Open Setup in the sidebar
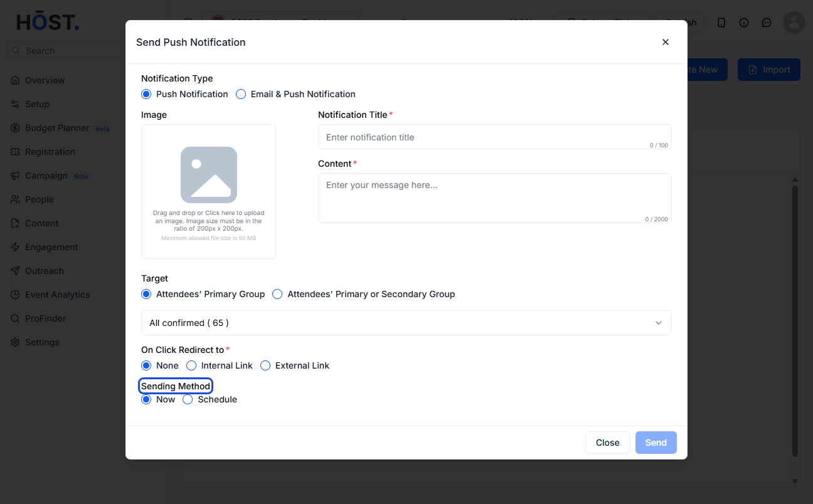This screenshot has width=813, height=504. tap(37, 104)
